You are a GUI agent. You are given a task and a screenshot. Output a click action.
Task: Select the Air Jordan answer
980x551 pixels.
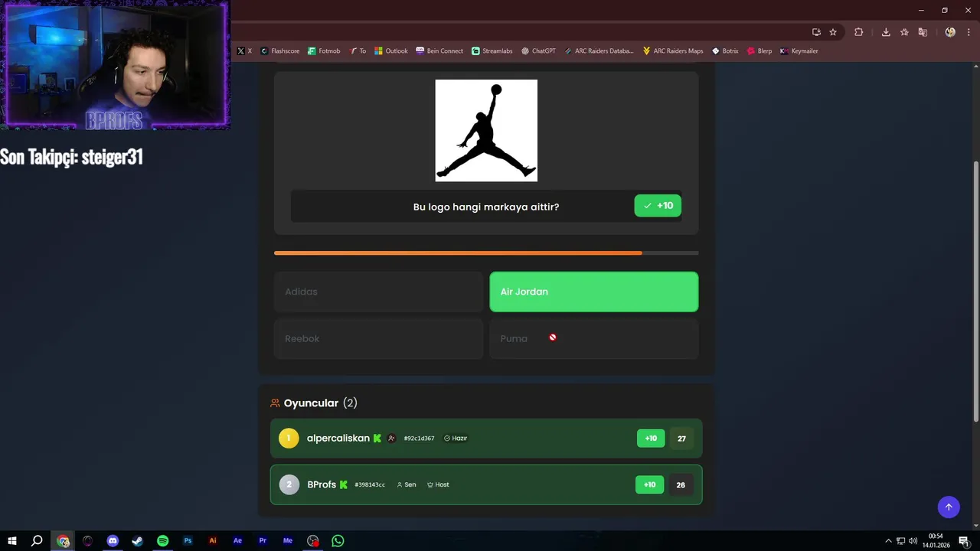tap(594, 292)
